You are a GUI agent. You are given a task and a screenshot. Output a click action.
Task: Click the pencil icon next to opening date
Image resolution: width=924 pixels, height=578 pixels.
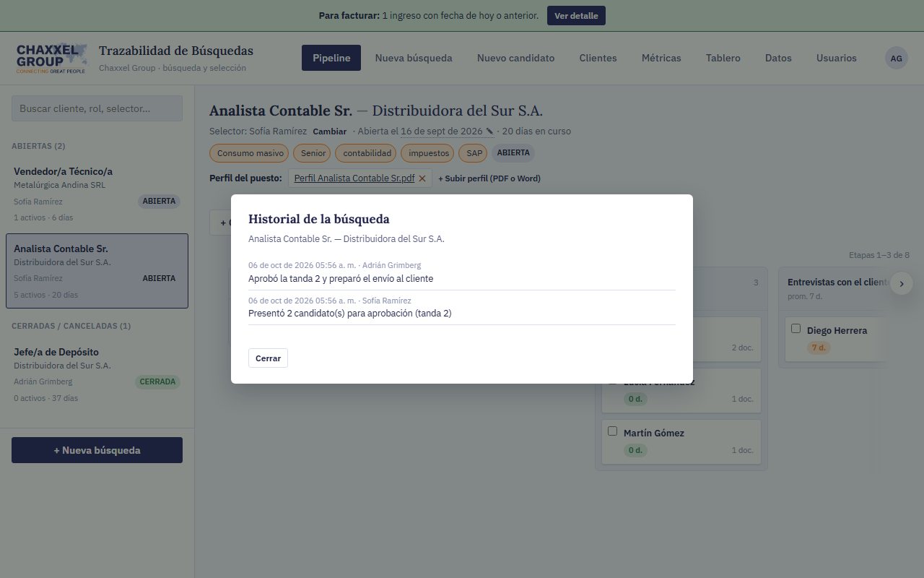click(489, 131)
